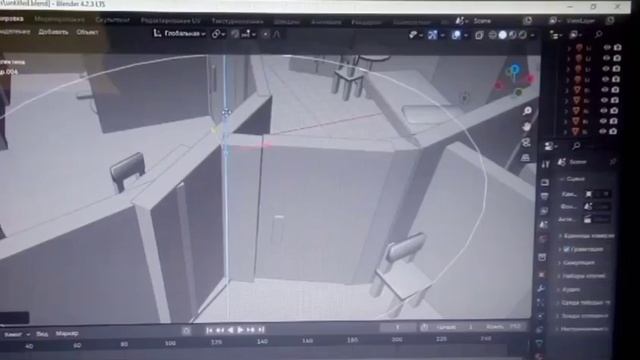Play the animation in reverse
This screenshot has height=360, width=640.
click(x=230, y=329)
